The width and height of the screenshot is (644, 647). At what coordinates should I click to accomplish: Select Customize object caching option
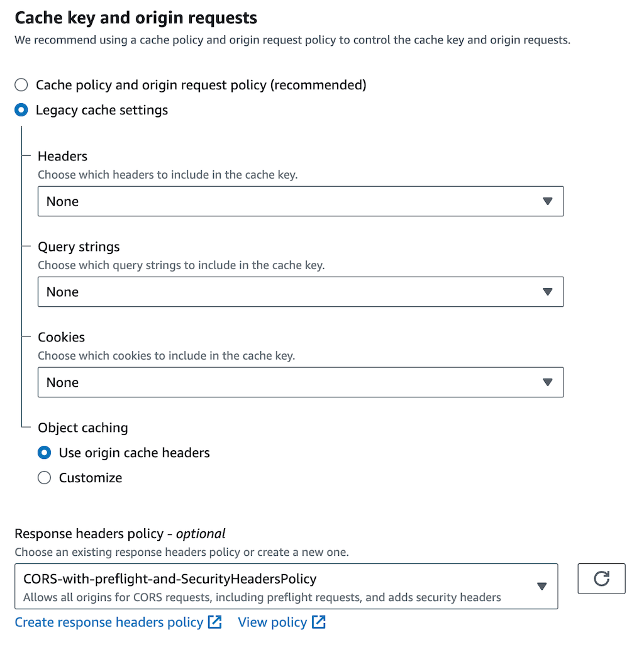(x=44, y=478)
